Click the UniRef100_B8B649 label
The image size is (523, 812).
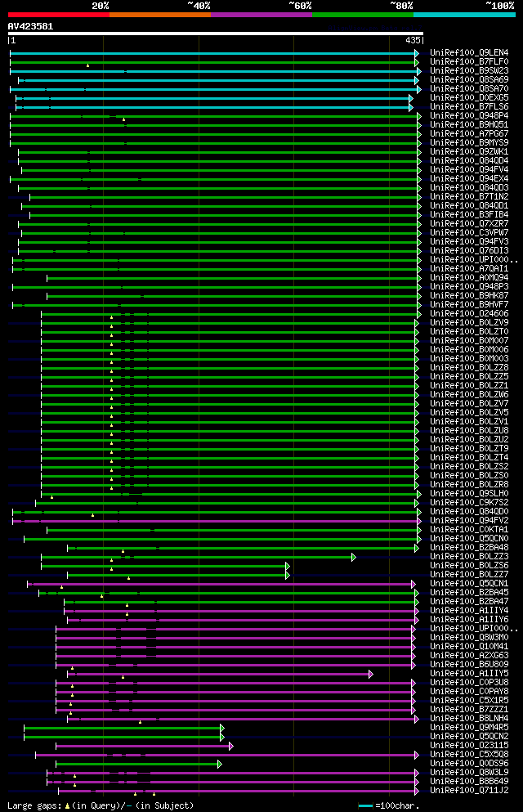469,782
